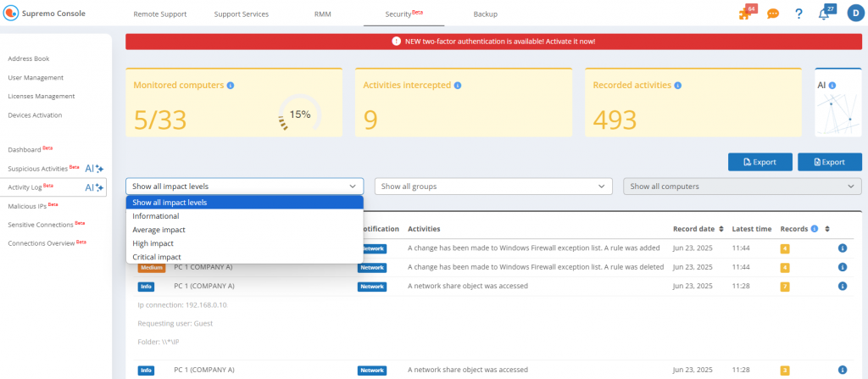Click the 5/33 monitored computers value
The width and height of the screenshot is (868, 379).
tap(160, 120)
